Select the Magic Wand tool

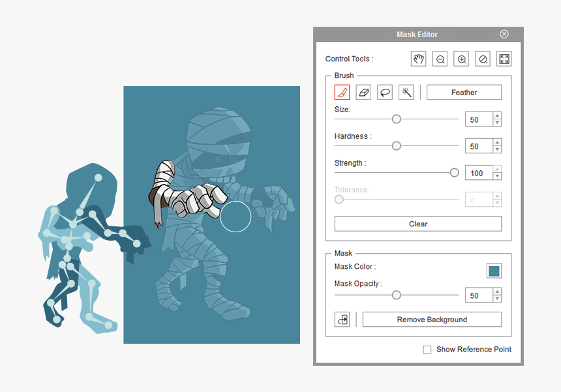click(x=406, y=93)
